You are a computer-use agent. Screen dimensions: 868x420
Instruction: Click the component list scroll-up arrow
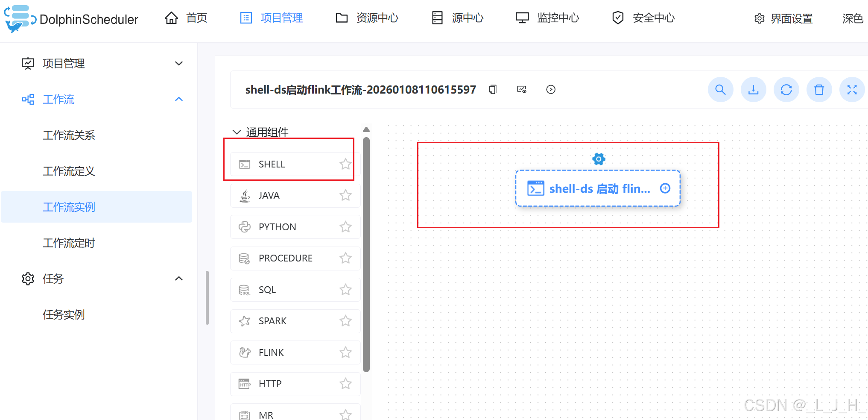pyautogui.click(x=366, y=129)
